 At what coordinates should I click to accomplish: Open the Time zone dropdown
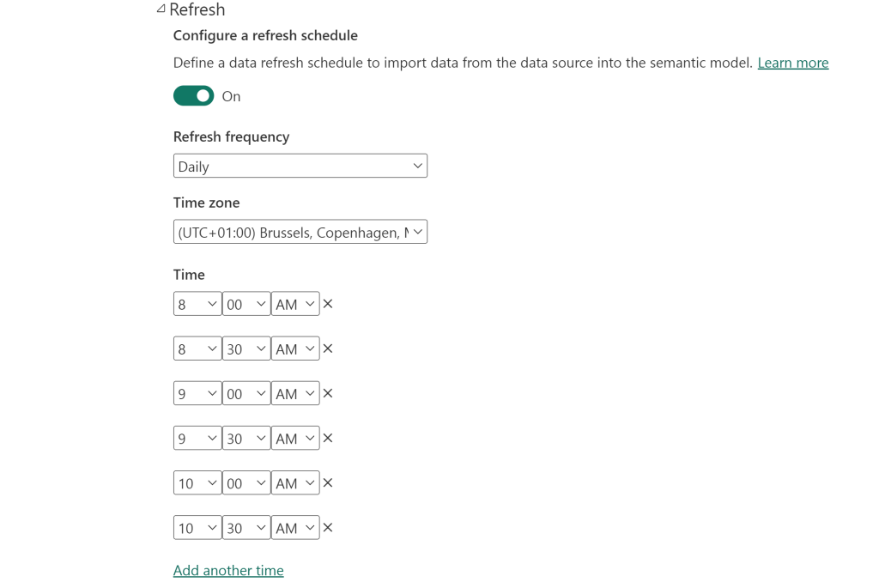tap(300, 232)
